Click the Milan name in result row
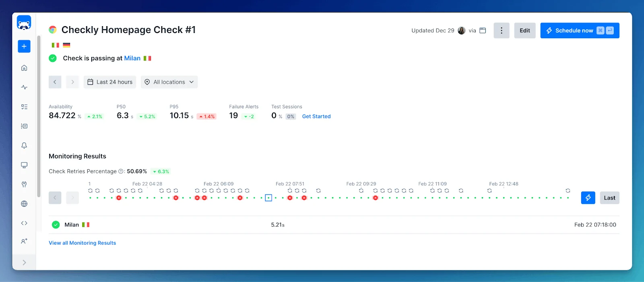Image resolution: width=644 pixels, height=282 pixels. pyautogui.click(x=72, y=225)
